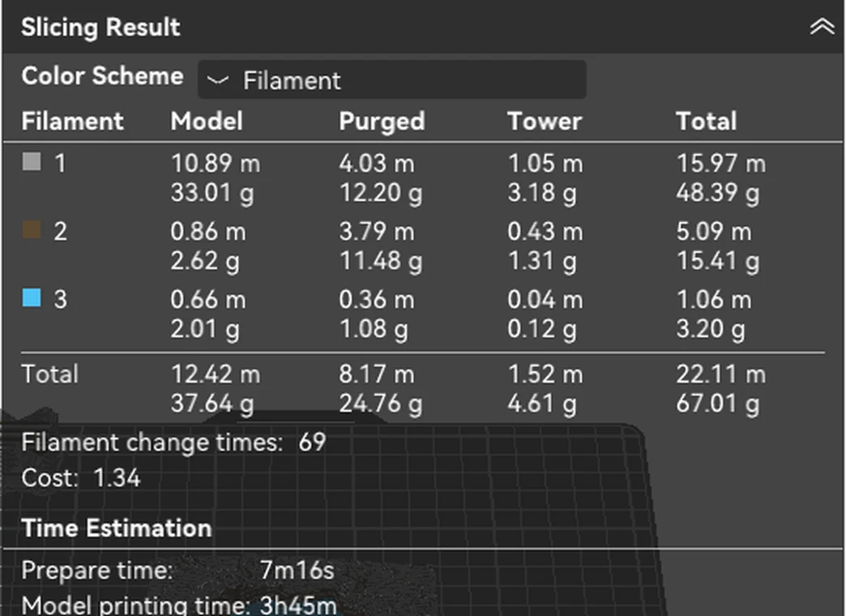Click model length 10.89 m
Image resolution: width=846 pixels, height=616 pixels.
click(x=216, y=163)
